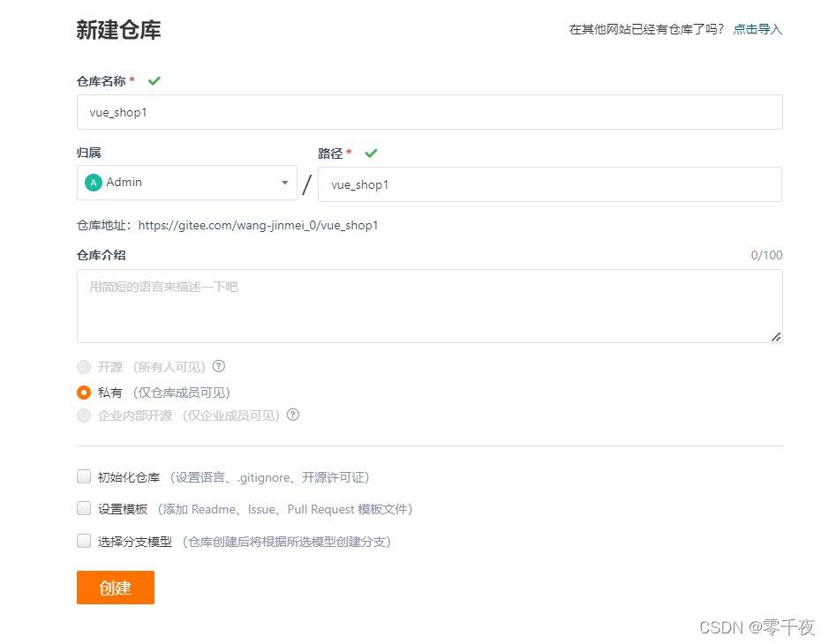The height and width of the screenshot is (644, 829).
Task: Select the 开源 public radio button
Action: 84,367
